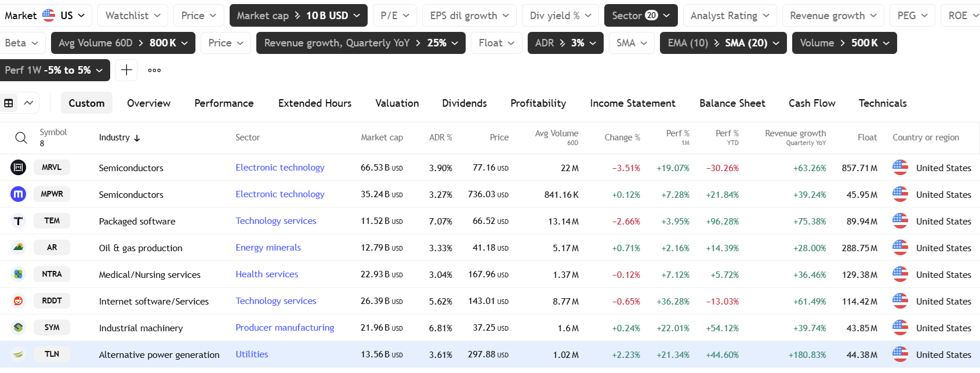Screen dimensions: 980x373
Task: Click the TLN stock logo icon
Action: tap(19, 354)
